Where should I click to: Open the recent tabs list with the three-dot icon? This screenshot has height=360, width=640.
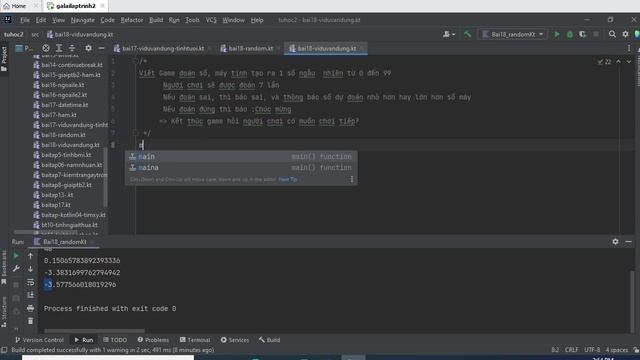(629, 48)
